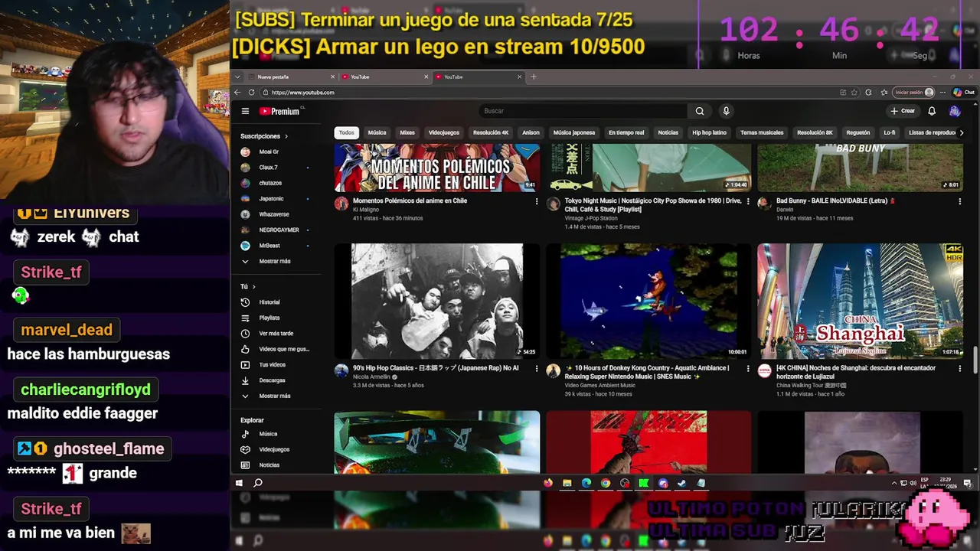This screenshot has height=551, width=980.
Task: Reload the page with the refresh icon
Action: point(251,93)
